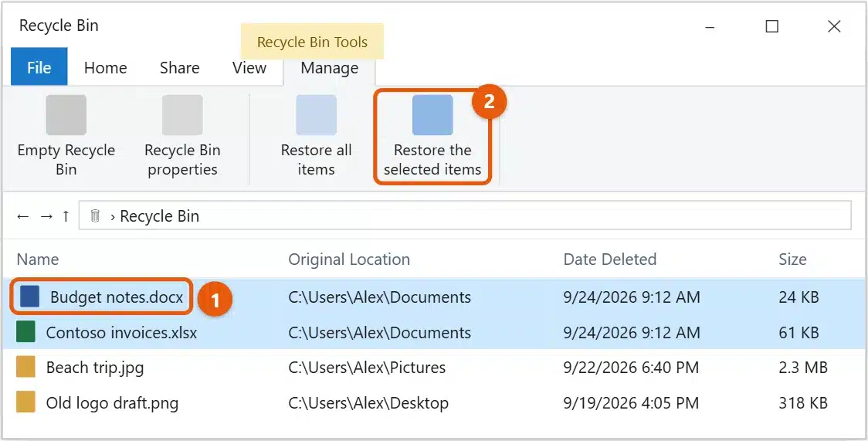Sort by Date Deleted column header
Screen dimensions: 868x441
609,259
